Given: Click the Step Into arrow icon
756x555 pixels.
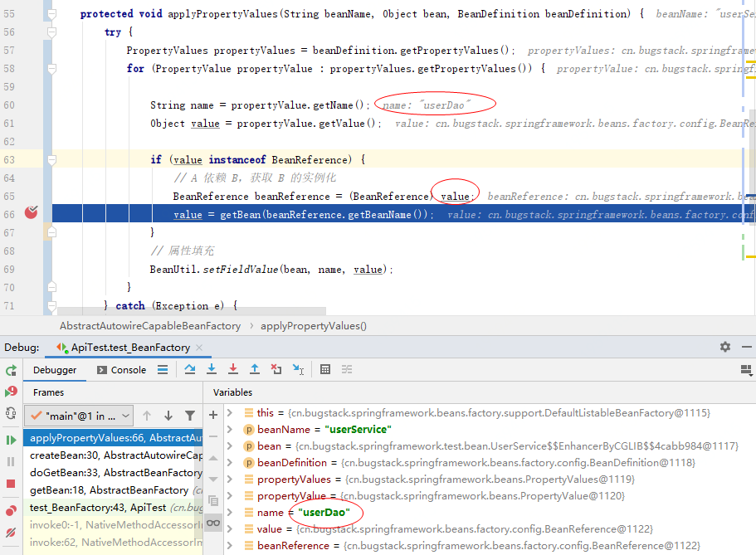Looking at the screenshot, I should [212, 369].
